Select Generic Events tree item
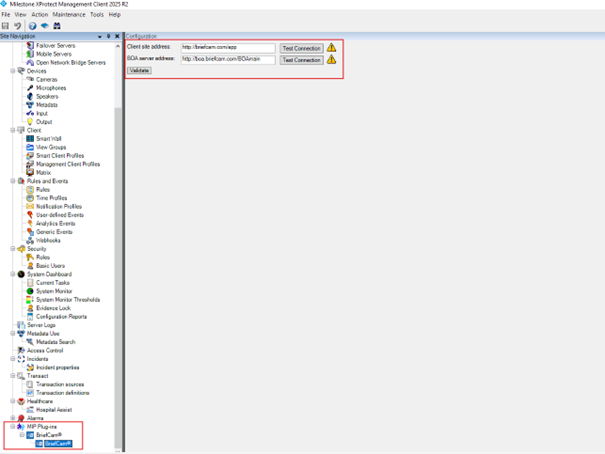Viewport: 605px width, 454px height. [54, 232]
